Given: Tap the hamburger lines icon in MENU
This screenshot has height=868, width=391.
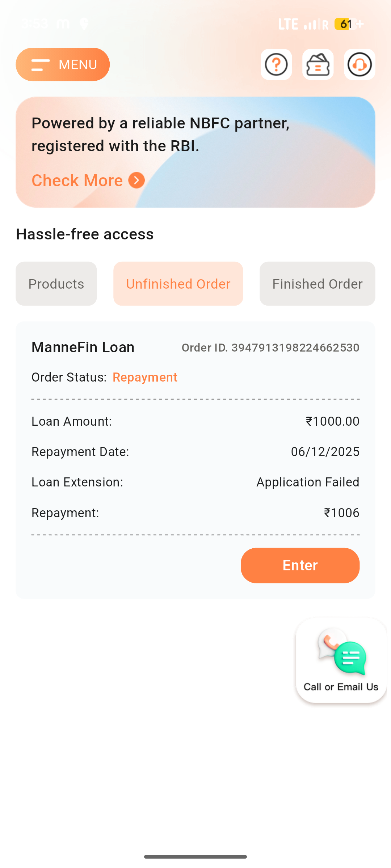Looking at the screenshot, I should click(x=40, y=65).
